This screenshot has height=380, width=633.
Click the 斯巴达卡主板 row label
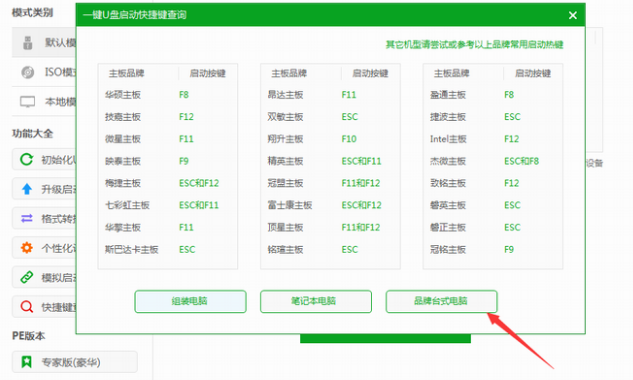click(x=132, y=250)
